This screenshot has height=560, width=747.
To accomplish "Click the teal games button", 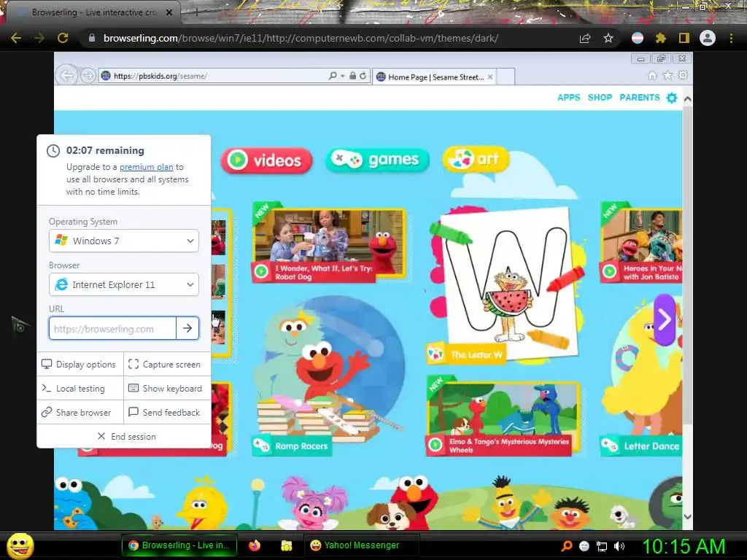I will tap(377, 160).
